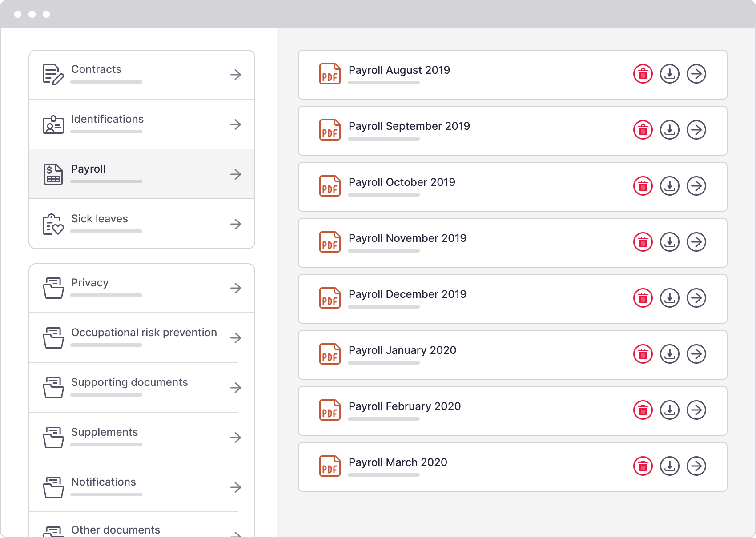Expand the Occupational risk prevention section
The width and height of the screenshot is (756, 538).
pyautogui.click(x=236, y=338)
